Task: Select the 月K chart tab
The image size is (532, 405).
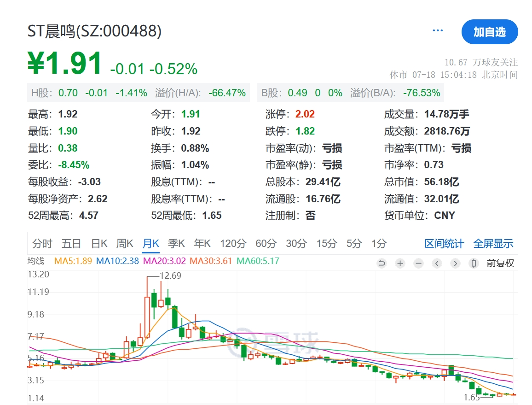Action: 150,244
